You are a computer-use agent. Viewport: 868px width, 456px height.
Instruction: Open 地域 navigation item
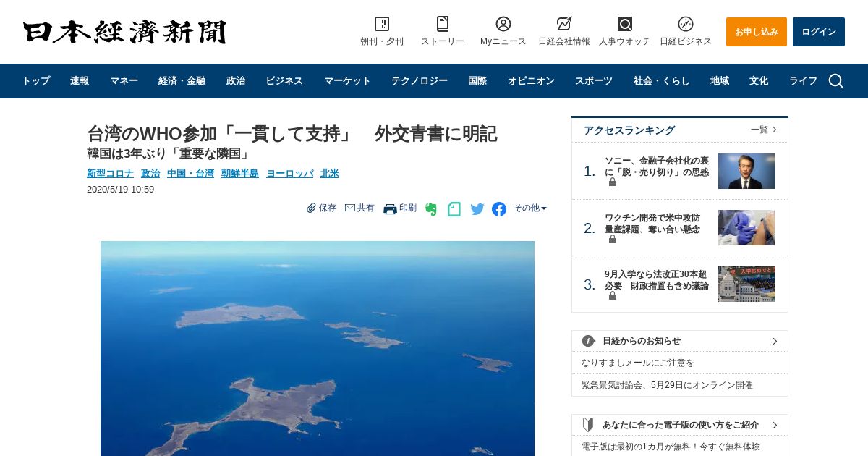(720, 81)
